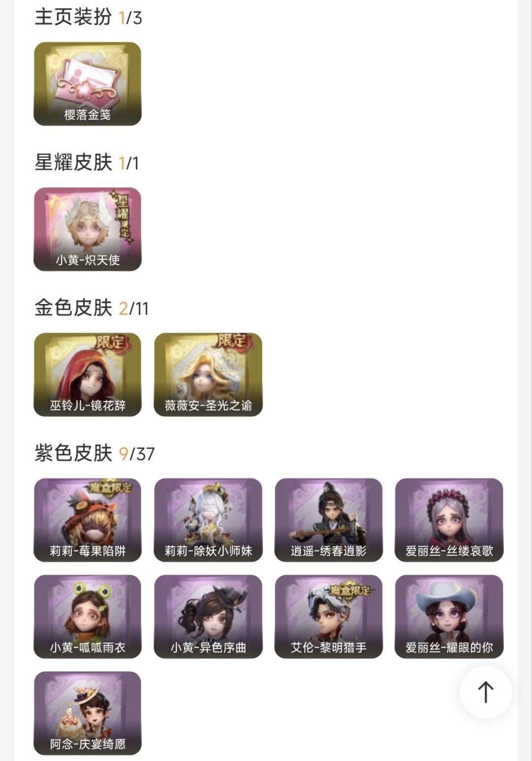Open the 莉莉-莓果陷阱 purple skin
The height and width of the screenshot is (761, 532).
coord(88,520)
